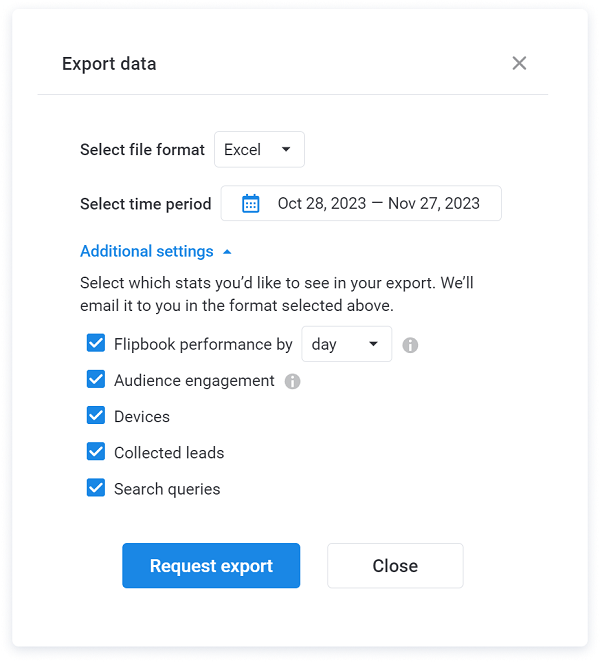Click the arrow in the day dropdown
Screen dimensions: 600x662
pos(373,344)
